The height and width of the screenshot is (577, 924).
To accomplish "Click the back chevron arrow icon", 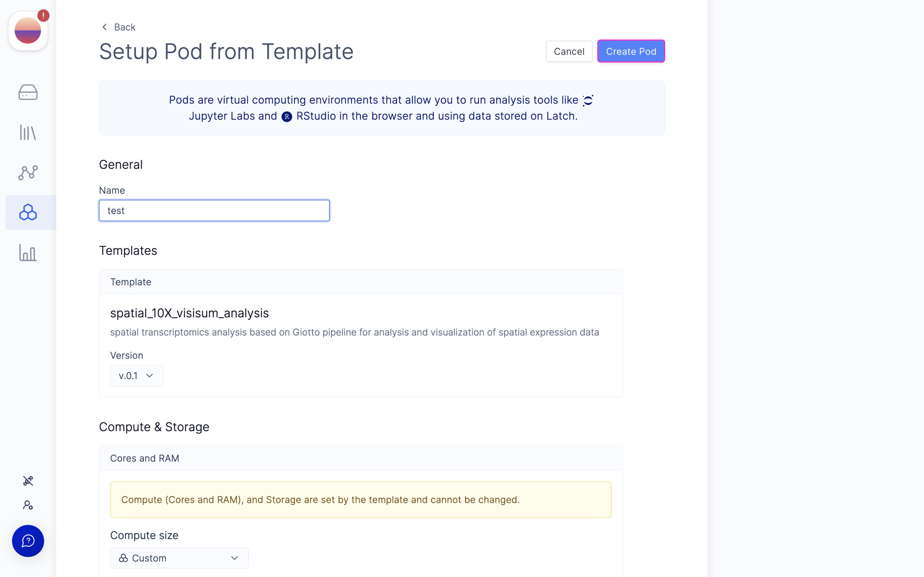I will point(105,27).
